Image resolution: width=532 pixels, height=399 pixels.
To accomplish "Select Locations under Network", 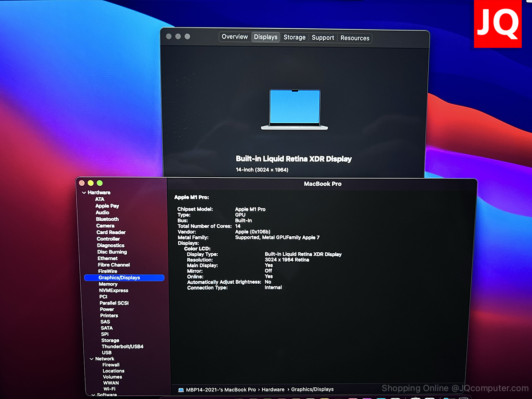I will click(x=113, y=371).
